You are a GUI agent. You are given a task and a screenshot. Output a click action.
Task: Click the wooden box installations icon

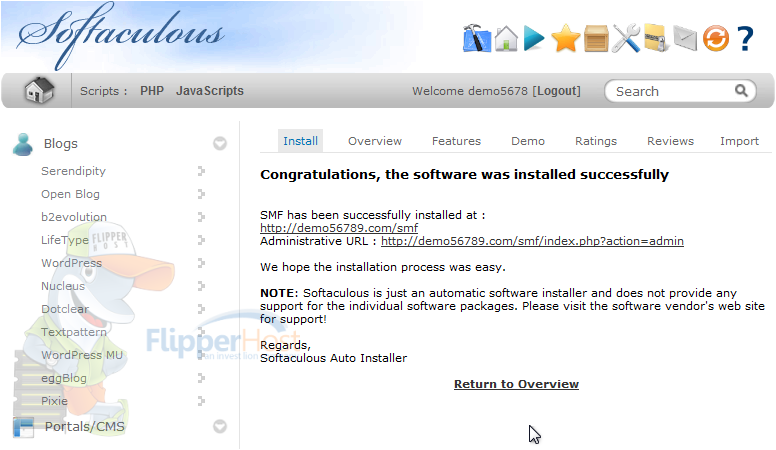[596, 39]
